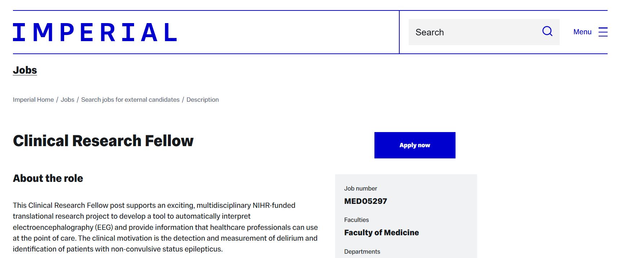Click the Job number label

tap(360, 188)
